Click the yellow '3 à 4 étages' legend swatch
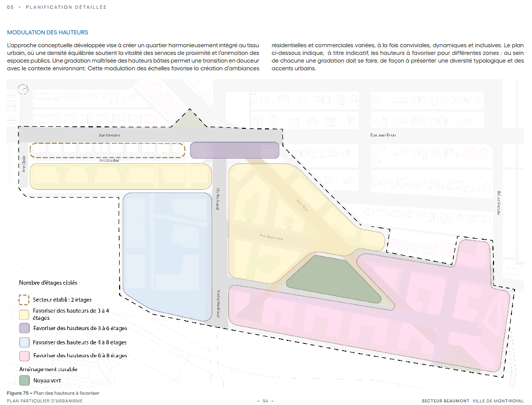532x405 pixels. click(24, 314)
